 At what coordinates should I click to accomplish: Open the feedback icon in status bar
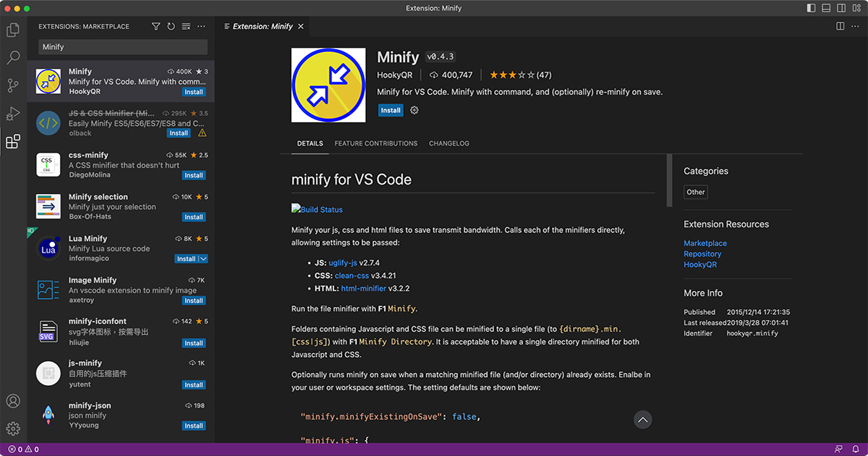[838, 449]
